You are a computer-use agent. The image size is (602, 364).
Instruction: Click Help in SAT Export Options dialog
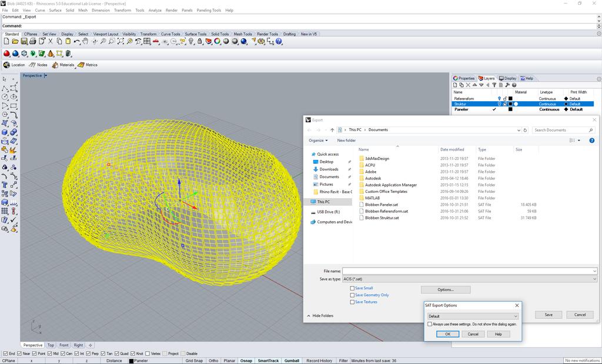point(499,334)
